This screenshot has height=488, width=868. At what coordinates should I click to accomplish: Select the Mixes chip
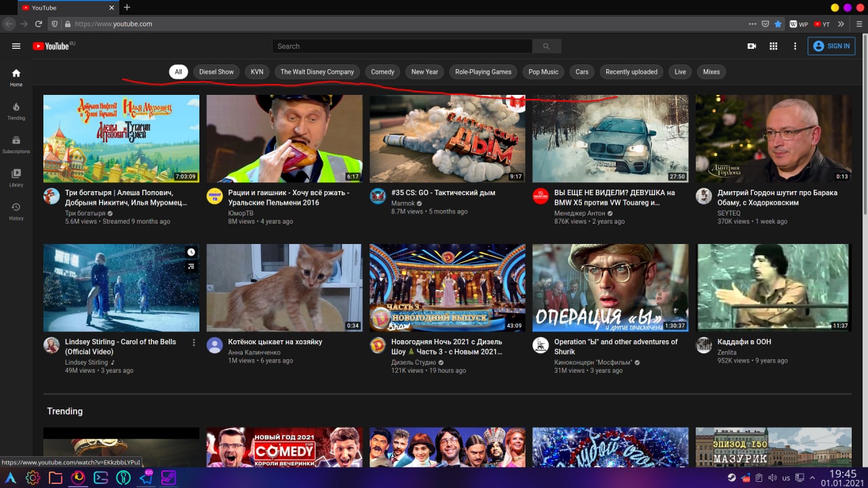click(x=711, y=72)
